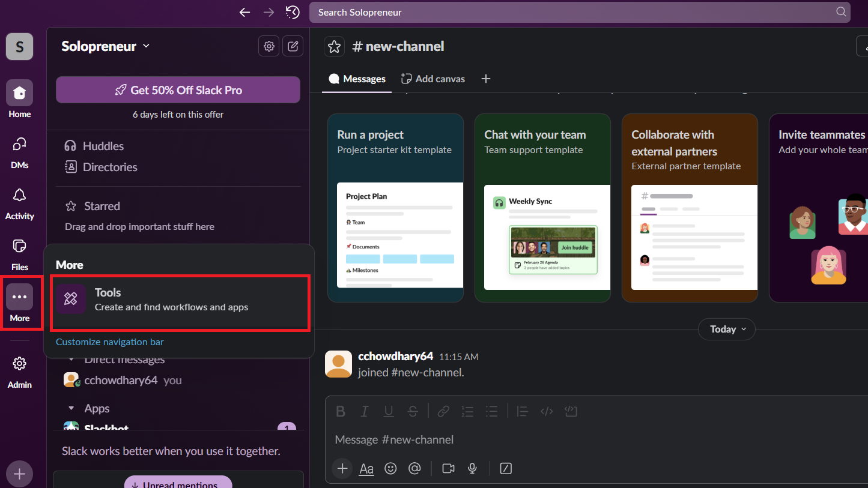The height and width of the screenshot is (488, 868).
Task: Insert a code block
Action: (x=571, y=411)
